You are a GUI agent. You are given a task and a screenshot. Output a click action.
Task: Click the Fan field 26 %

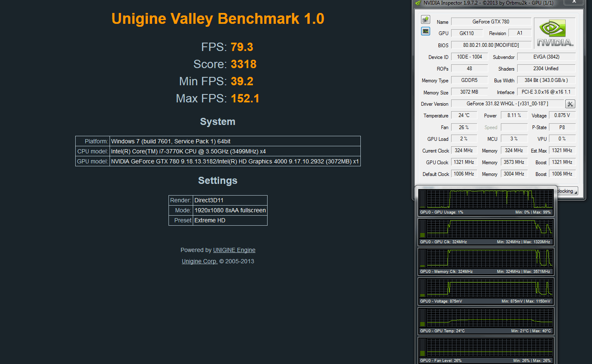coord(464,127)
